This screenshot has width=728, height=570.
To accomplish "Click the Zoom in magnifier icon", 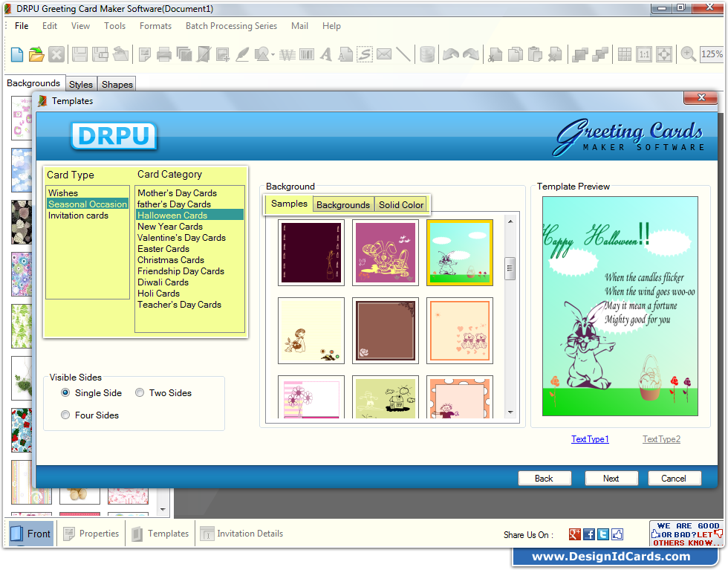I will [688, 55].
